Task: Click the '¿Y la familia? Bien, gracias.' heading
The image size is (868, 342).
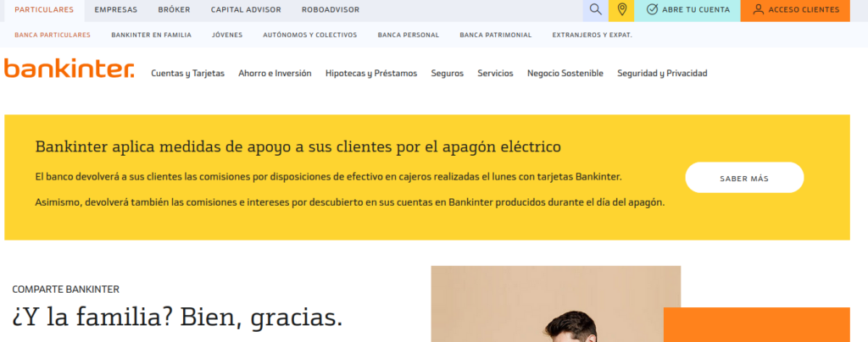Action: (177, 317)
